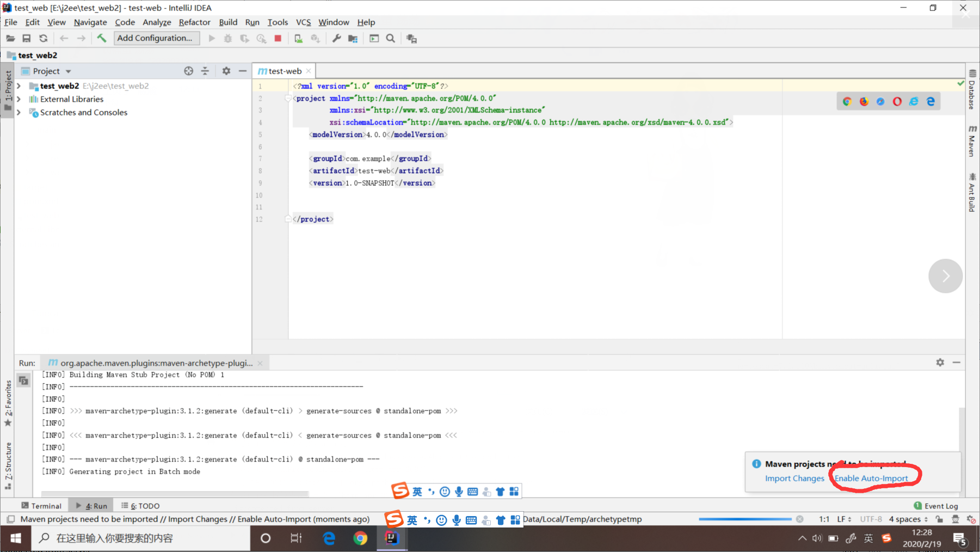This screenshot has width=980, height=552.
Task: Open Project Structure from toolbar icon
Action: click(x=353, y=39)
